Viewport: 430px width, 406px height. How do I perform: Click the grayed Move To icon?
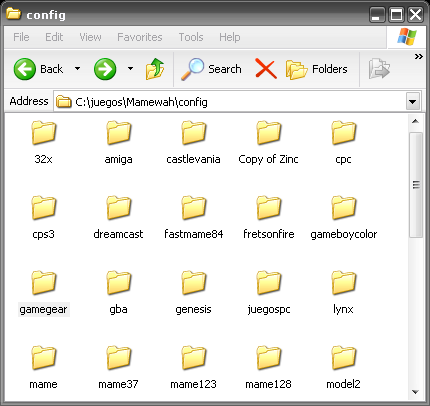pyautogui.click(x=379, y=69)
